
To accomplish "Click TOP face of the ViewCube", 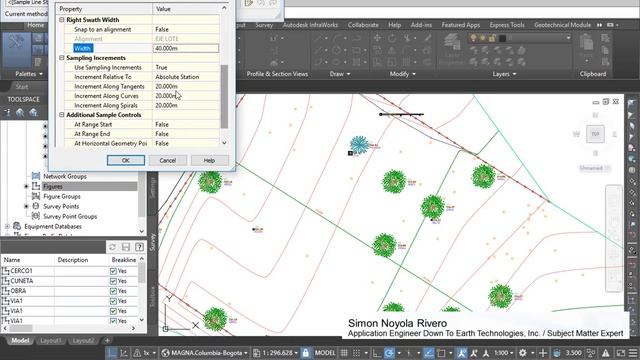I will 595,134.
